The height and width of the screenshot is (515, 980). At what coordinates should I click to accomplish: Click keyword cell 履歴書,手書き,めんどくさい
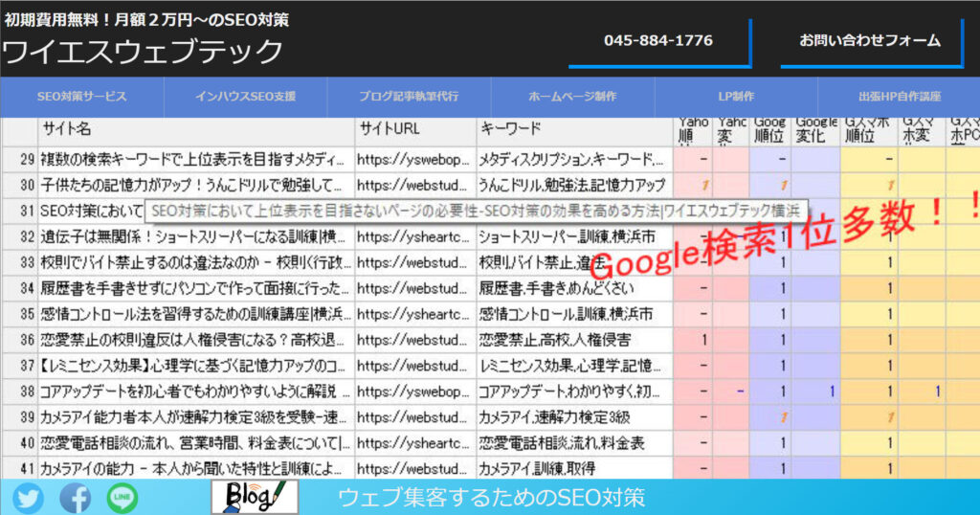click(574, 288)
